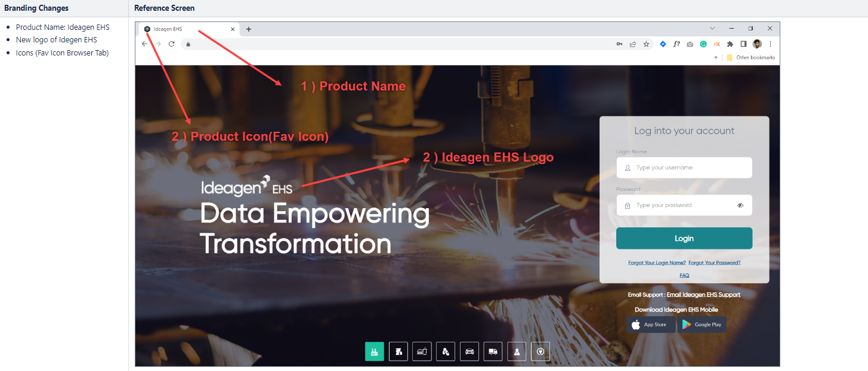
Task: Click the browser forward arrow
Action: coord(158,44)
